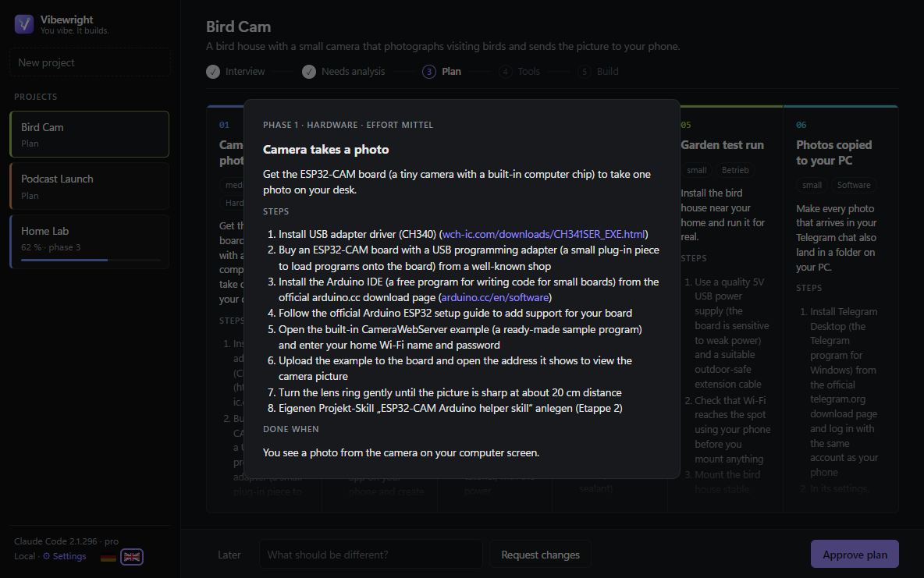924x578 pixels.
Task: Click step 7 'Turn the lens ring gently'
Action: (450, 392)
